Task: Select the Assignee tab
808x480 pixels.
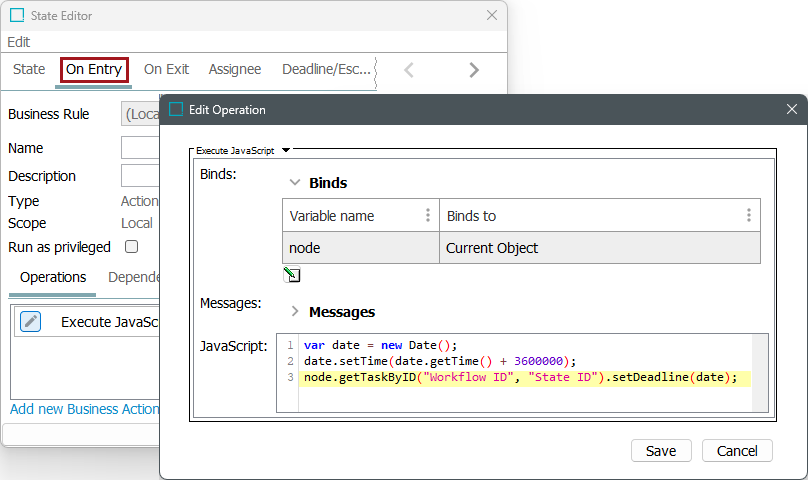Action: [x=235, y=69]
